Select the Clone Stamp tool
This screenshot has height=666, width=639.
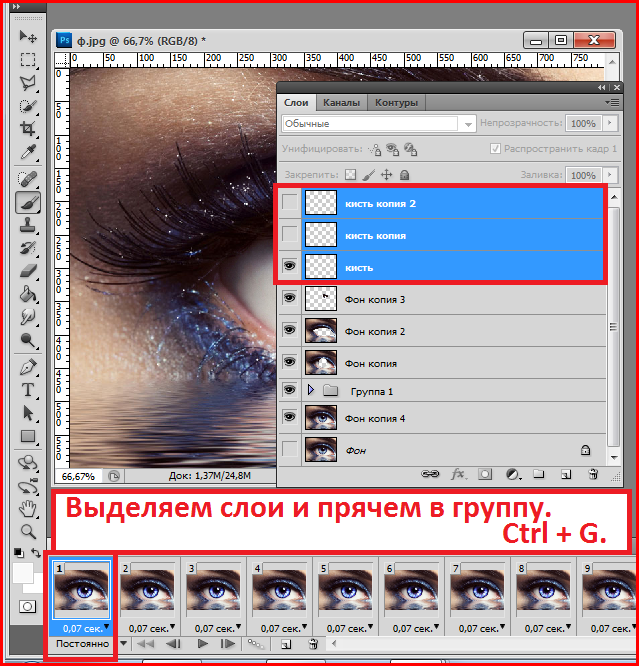[28, 225]
